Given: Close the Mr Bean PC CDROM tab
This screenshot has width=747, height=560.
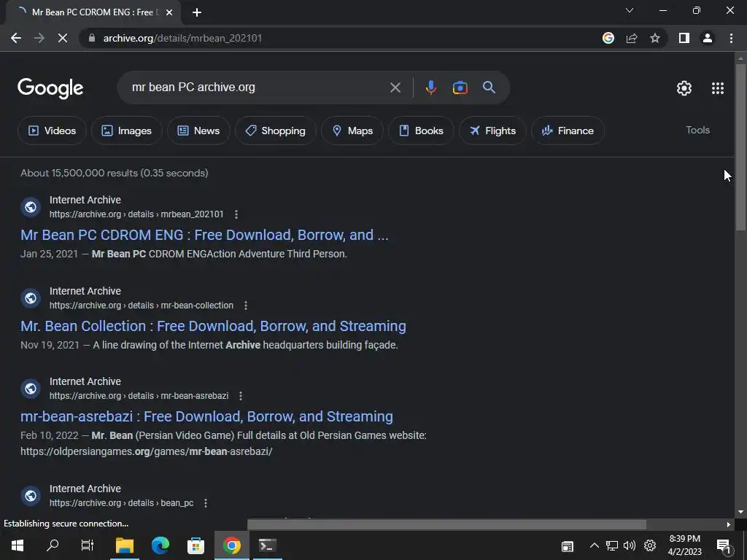Looking at the screenshot, I should (169, 12).
